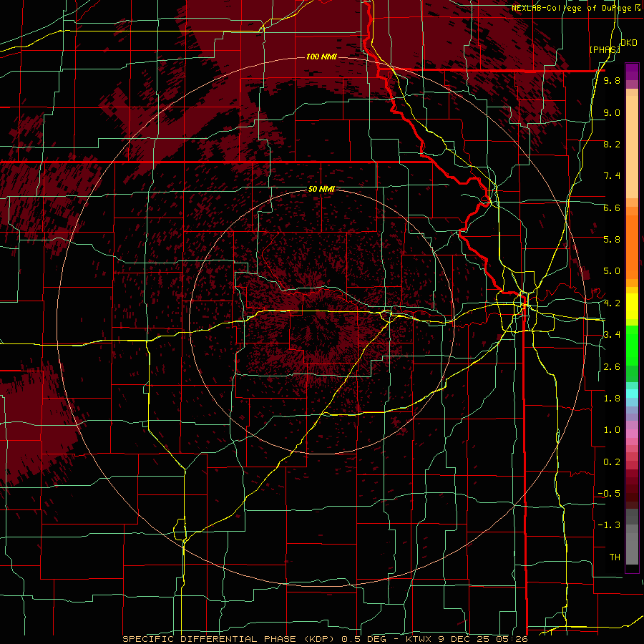Click the -1.3 value on the color scale

609,525
